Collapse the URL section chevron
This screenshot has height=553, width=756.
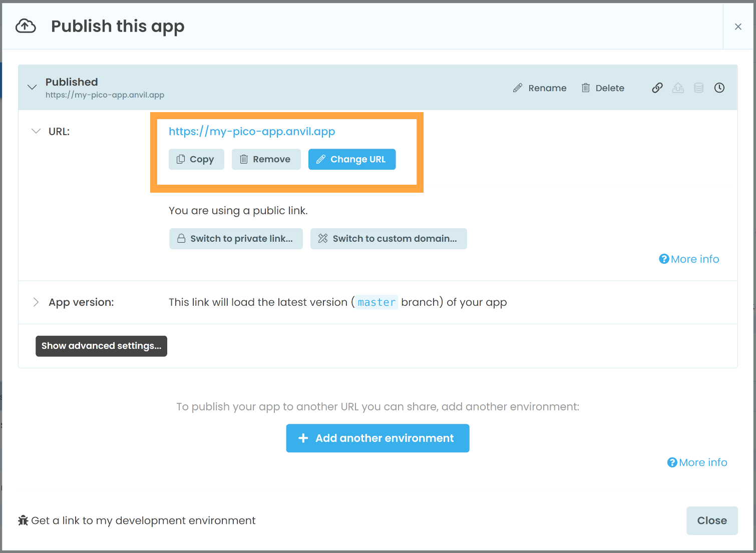tap(36, 131)
